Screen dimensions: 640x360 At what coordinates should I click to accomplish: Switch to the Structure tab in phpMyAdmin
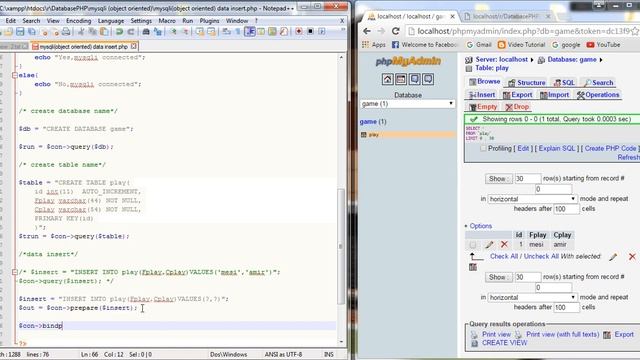click(x=527, y=82)
